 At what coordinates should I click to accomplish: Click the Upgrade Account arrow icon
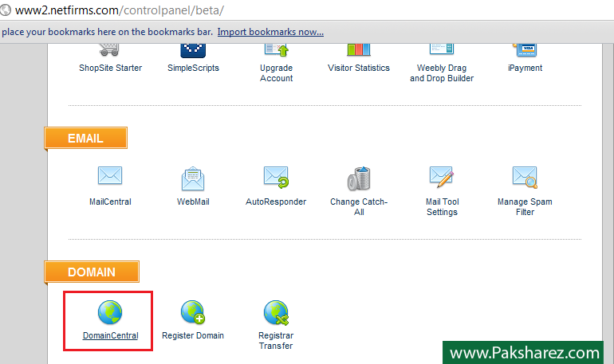(x=277, y=49)
